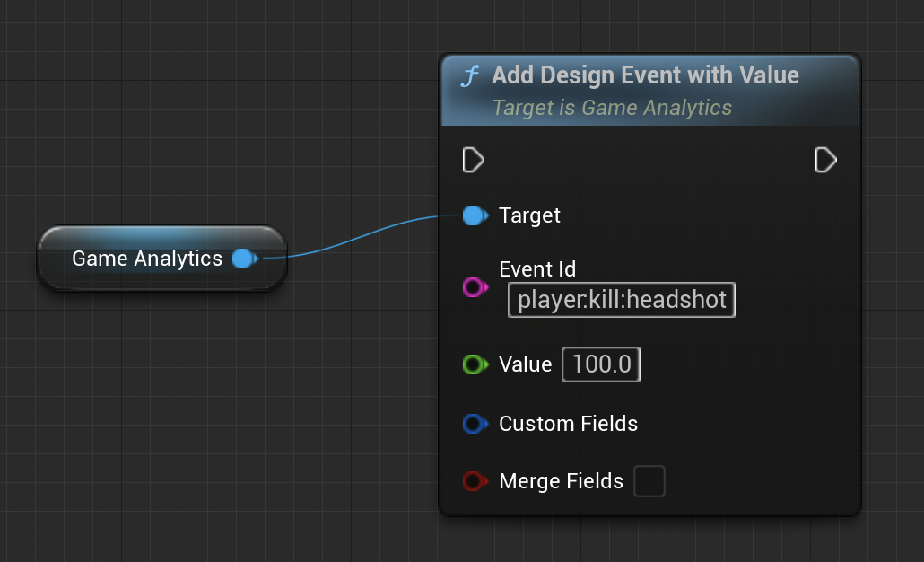Click the Game Analytics node output pin
The width and height of the screenshot is (924, 562).
pyautogui.click(x=243, y=259)
